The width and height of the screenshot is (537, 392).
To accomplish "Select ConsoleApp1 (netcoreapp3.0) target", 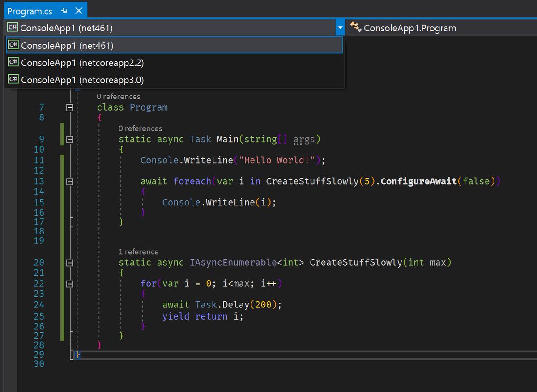I will (x=175, y=80).
